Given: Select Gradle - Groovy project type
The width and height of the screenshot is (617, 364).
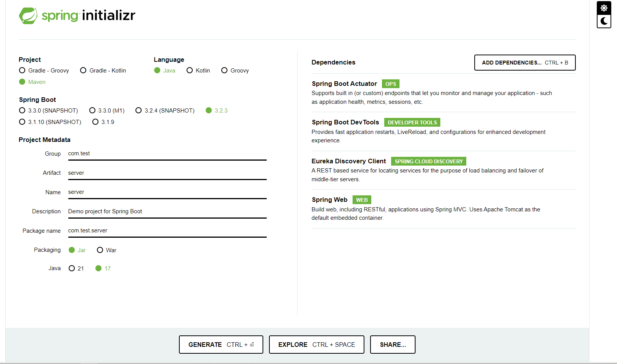Looking at the screenshot, I should click(x=44, y=71).
